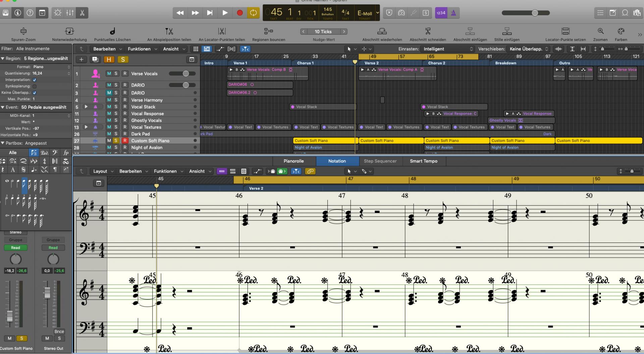Viewport: 644px width, 354px height.
Task: Toggle the orange H hide button
Action: pos(109,59)
